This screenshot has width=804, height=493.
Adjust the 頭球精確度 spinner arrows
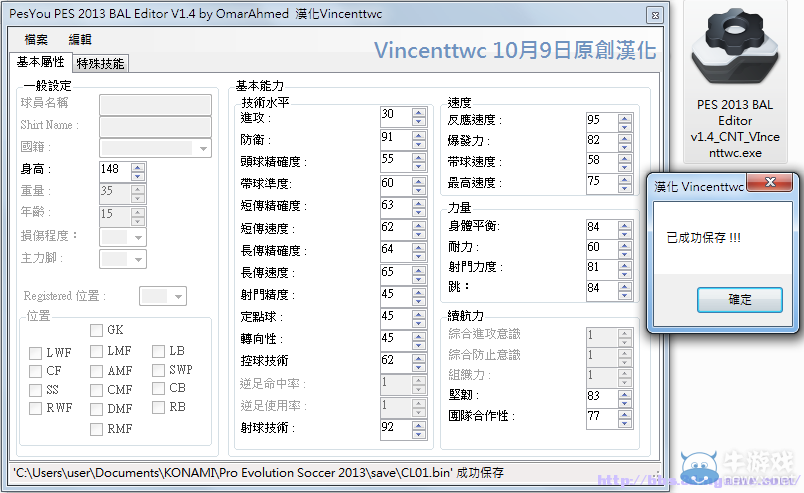click(419, 162)
